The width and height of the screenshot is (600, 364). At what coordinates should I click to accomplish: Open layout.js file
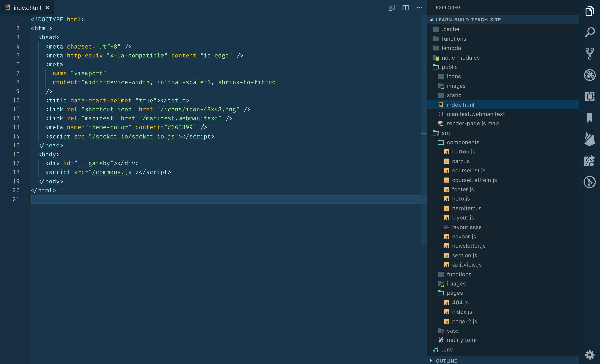click(503, 218)
